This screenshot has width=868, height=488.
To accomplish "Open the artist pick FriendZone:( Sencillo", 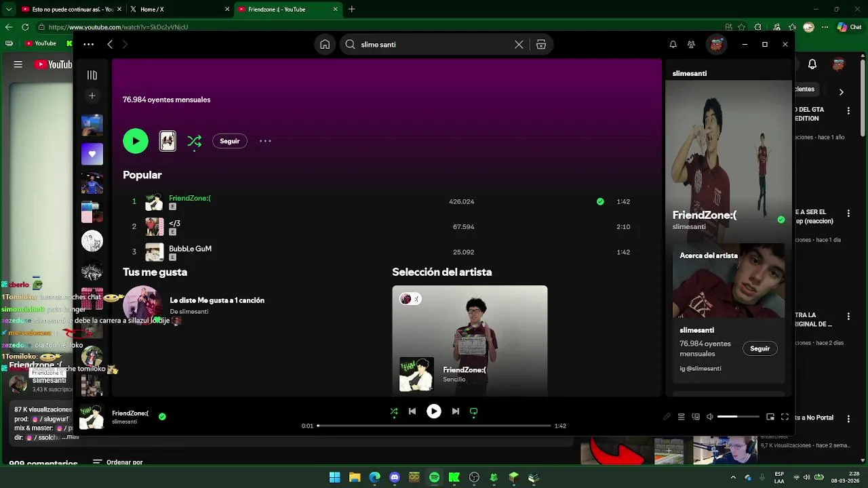I will click(469, 341).
